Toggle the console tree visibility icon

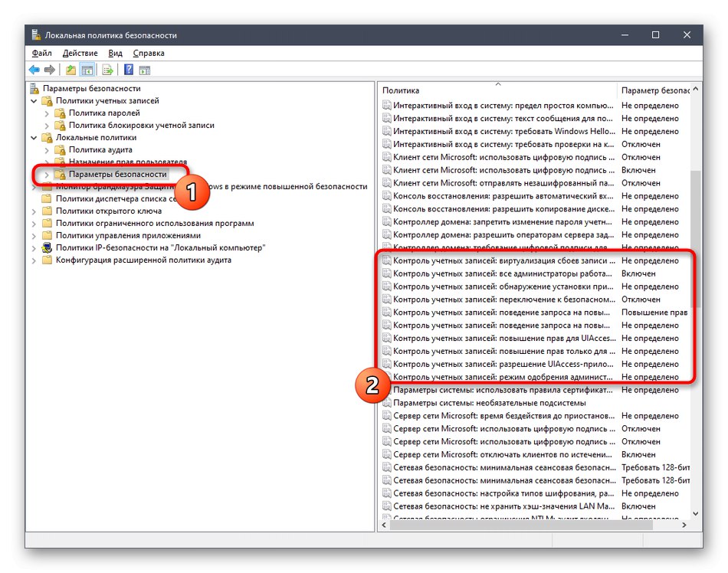[x=85, y=70]
